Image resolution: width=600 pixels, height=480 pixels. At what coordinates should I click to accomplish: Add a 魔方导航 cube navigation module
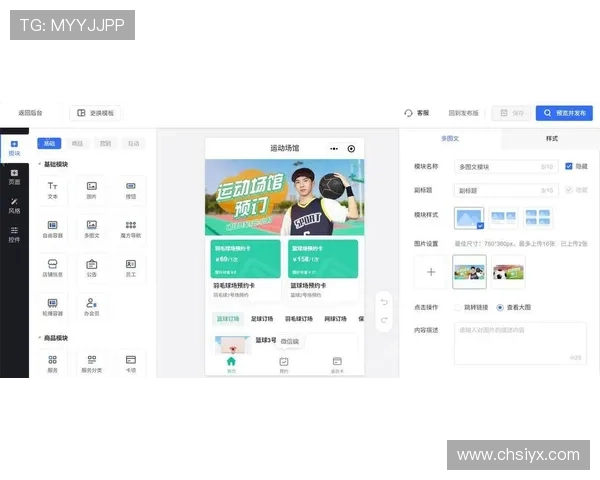tap(131, 229)
